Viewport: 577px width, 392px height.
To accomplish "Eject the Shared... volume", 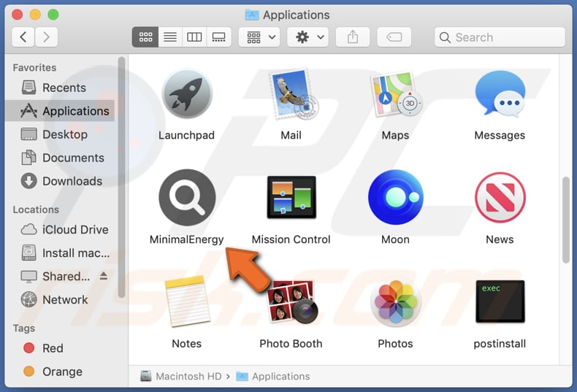I will (x=104, y=276).
